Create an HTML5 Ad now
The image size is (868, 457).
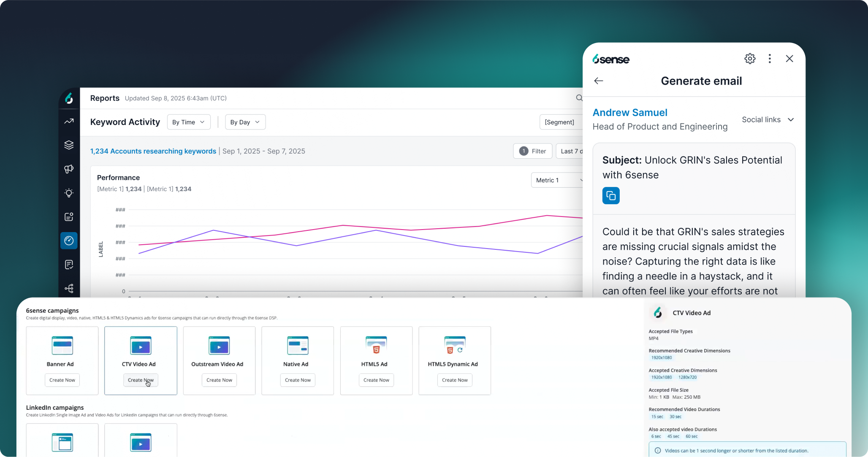pyautogui.click(x=376, y=380)
